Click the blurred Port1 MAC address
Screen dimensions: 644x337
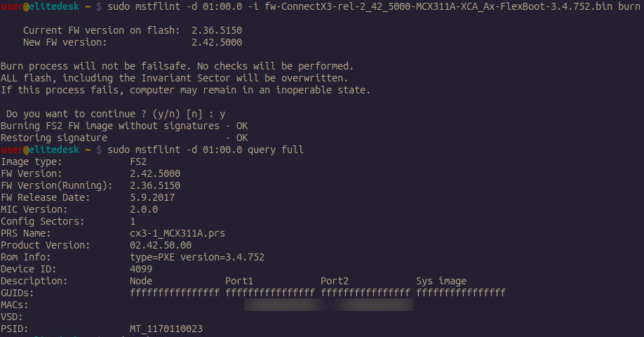pyautogui.click(x=283, y=305)
